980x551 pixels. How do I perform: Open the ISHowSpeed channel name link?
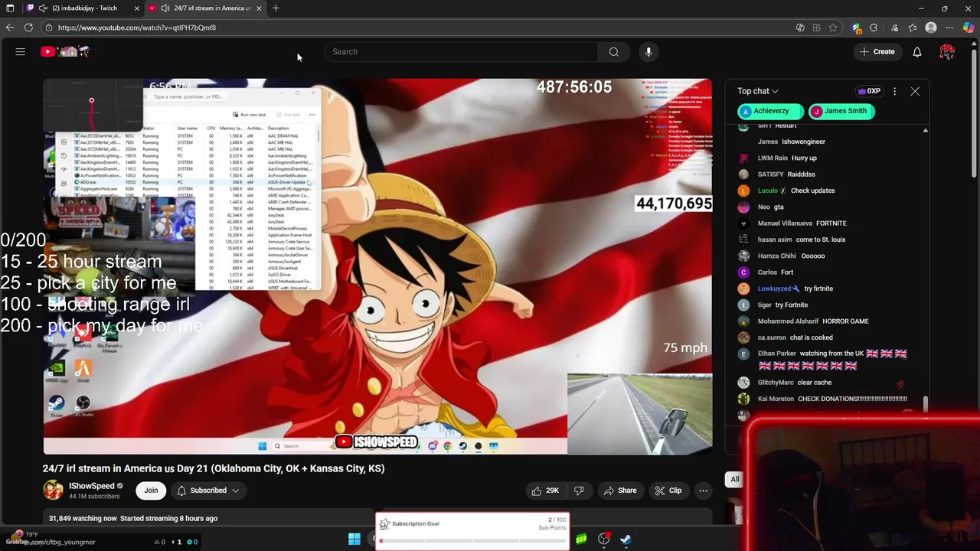point(91,486)
